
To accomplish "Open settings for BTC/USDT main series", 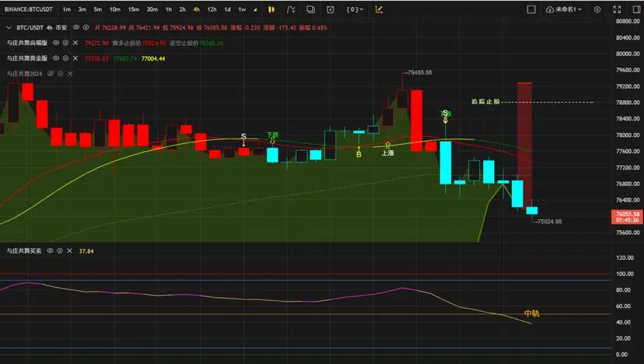I will coord(85,27).
